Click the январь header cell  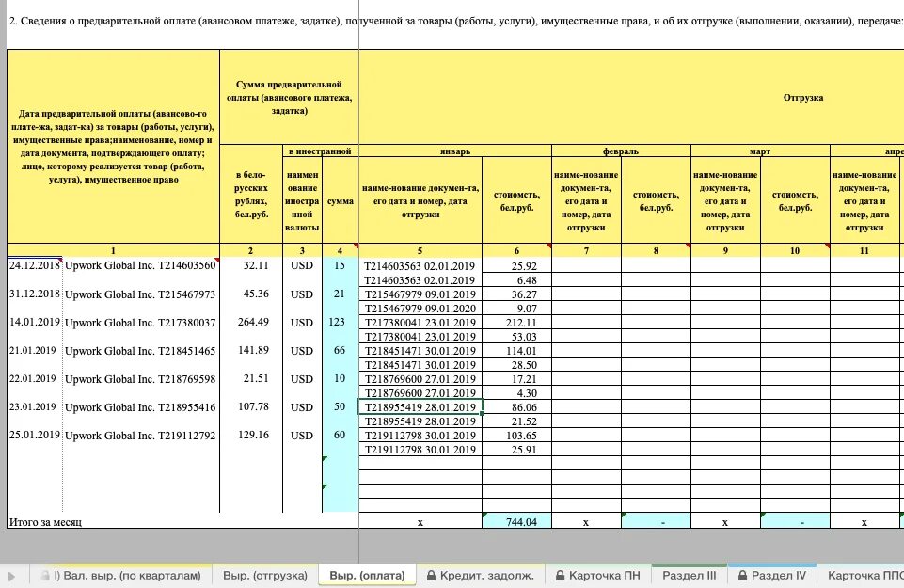point(455,151)
